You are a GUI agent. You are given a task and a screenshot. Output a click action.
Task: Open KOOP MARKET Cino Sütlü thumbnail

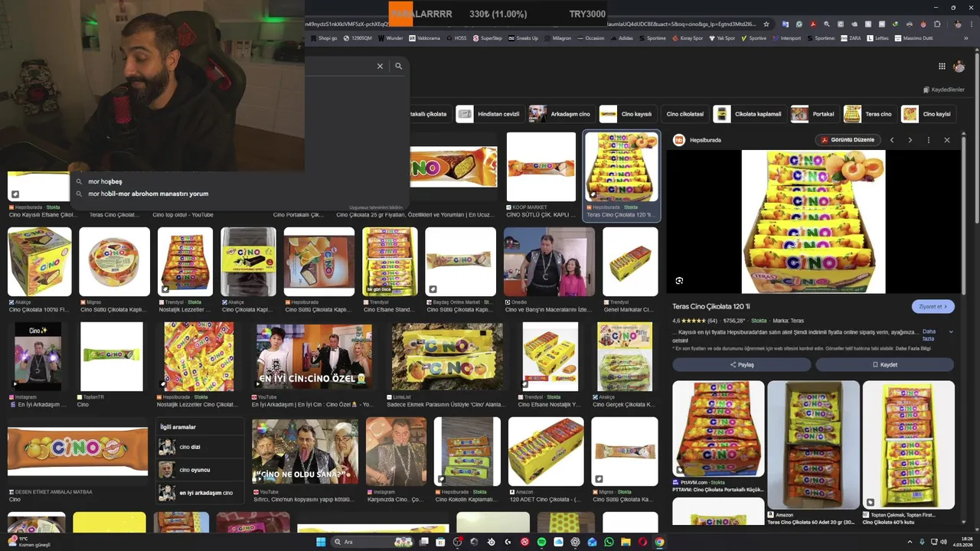tap(541, 167)
